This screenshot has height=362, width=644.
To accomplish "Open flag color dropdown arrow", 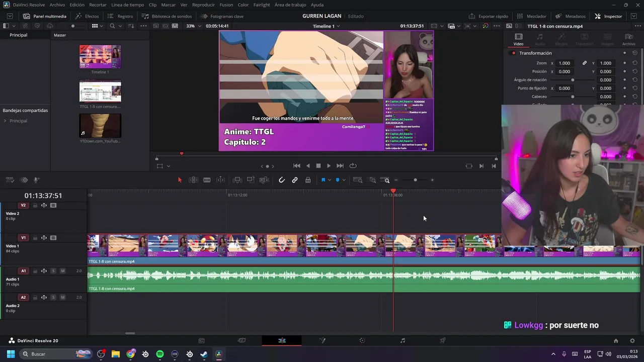I will point(330,180).
